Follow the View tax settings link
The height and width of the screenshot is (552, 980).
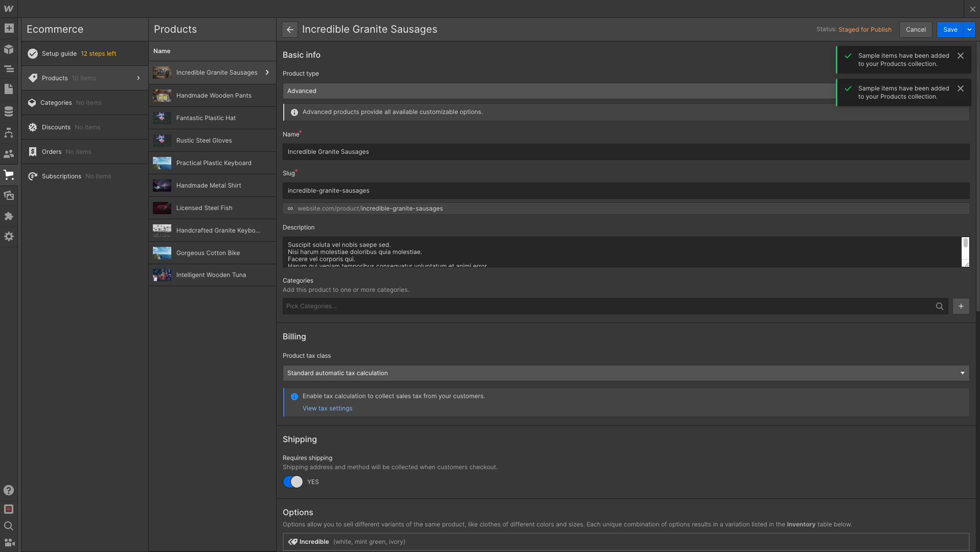[x=327, y=408]
